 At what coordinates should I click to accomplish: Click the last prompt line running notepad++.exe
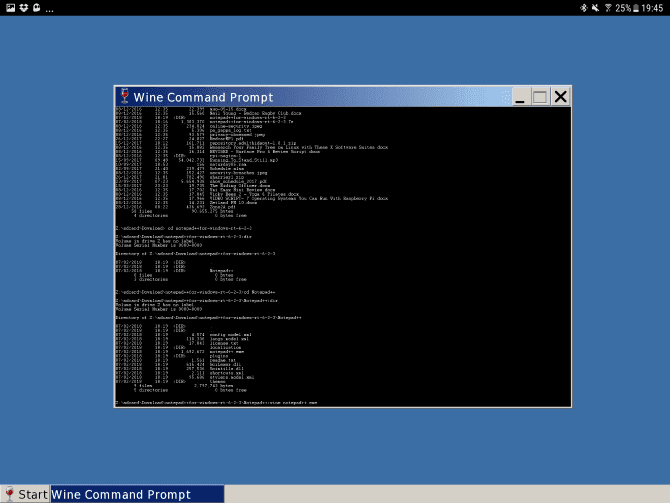pos(216,403)
